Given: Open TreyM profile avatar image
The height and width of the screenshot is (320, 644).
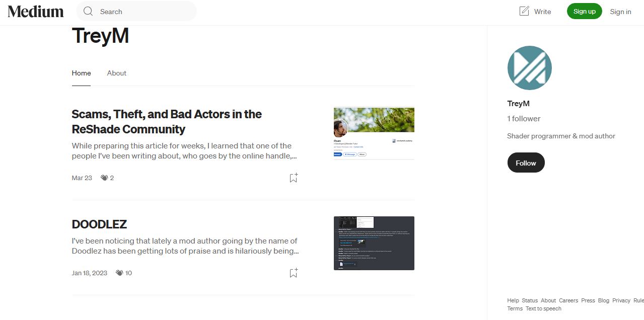Looking at the screenshot, I should pos(530,68).
